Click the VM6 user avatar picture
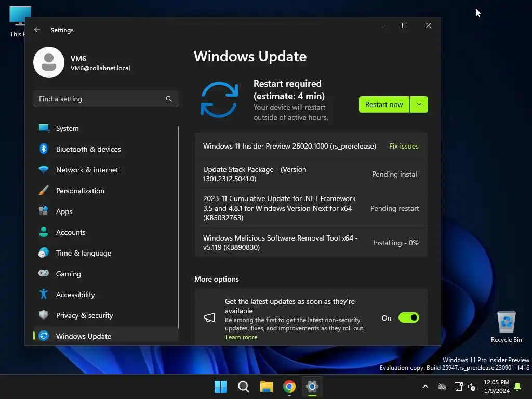 click(x=49, y=62)
